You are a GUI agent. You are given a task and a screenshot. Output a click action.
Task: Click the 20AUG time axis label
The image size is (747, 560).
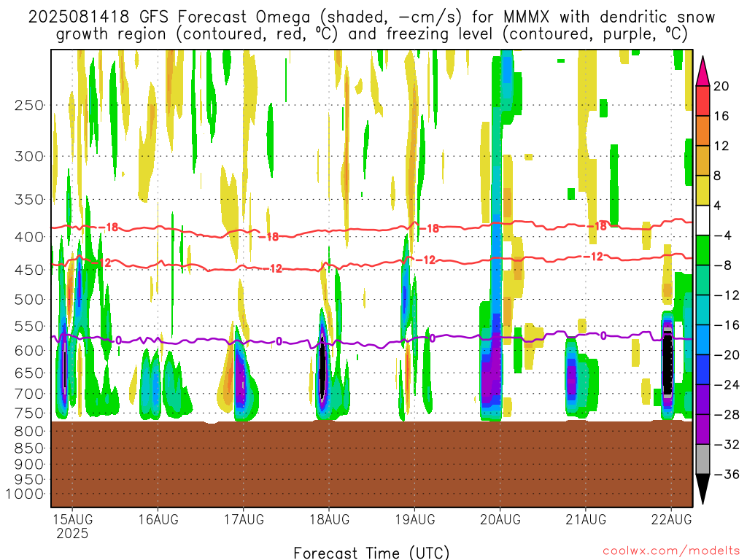pyautogui.click(x=500, y=519)
